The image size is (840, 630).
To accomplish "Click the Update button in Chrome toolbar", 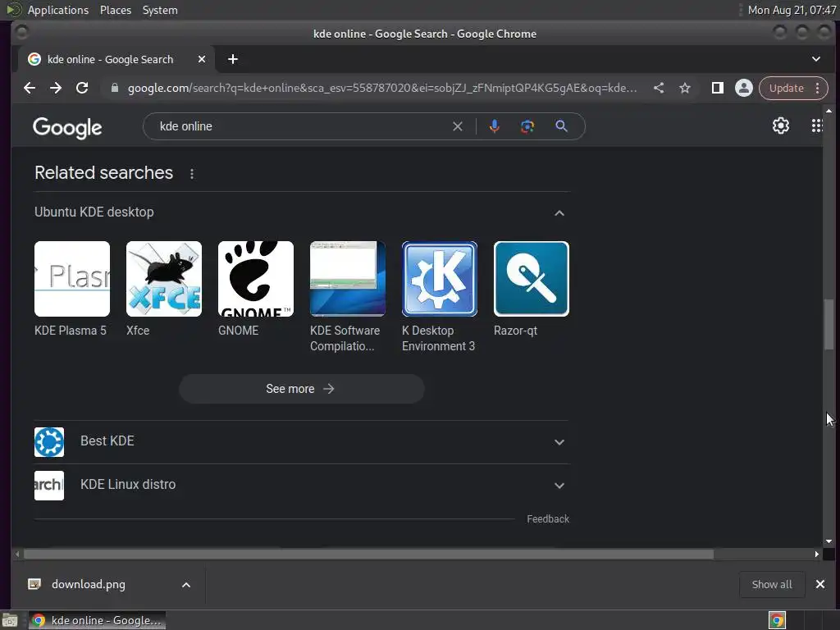I will click(x=787, y=88).
